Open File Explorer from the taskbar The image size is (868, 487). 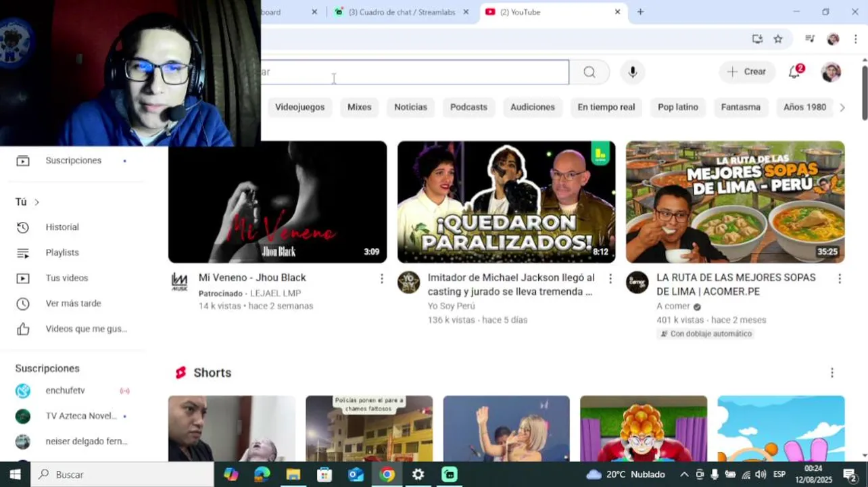pos(293,475)
